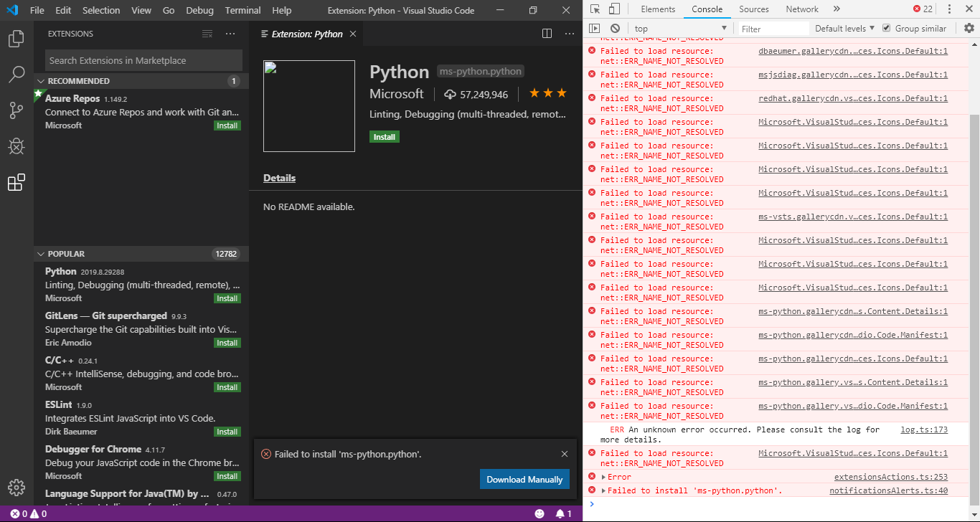Select the Extensions icon in the activity bar
This screenshot has width=980, height=522.
click(16, 182)
